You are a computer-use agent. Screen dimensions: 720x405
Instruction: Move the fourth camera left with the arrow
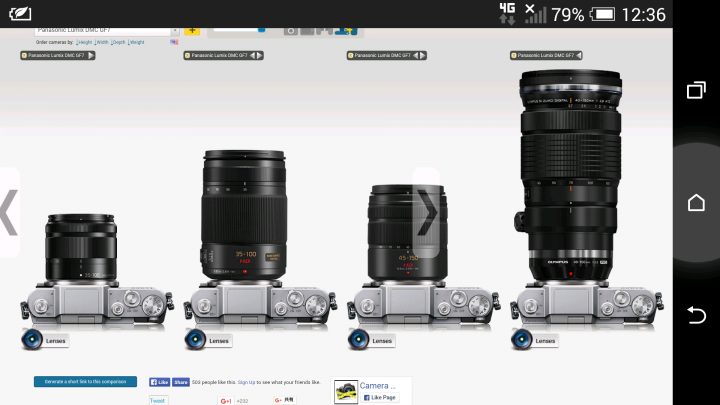coord(579,56)
